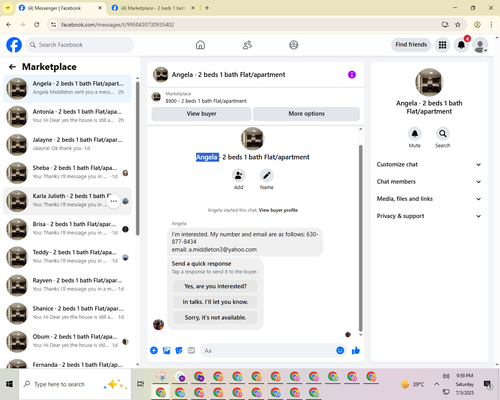Open the account profile avatar menu
Viewport: 500px width, 400px height.
(x=480, y=45)
